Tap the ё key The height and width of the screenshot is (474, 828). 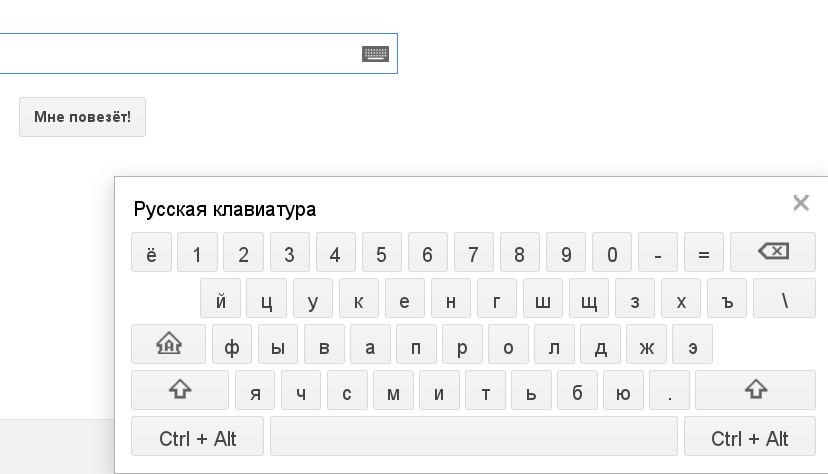click(152, 252)
